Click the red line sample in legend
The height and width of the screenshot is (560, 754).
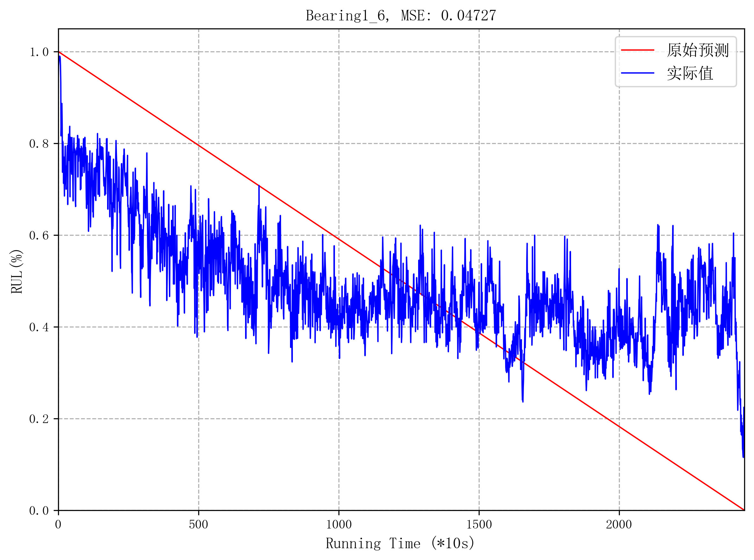click(638, 50)
